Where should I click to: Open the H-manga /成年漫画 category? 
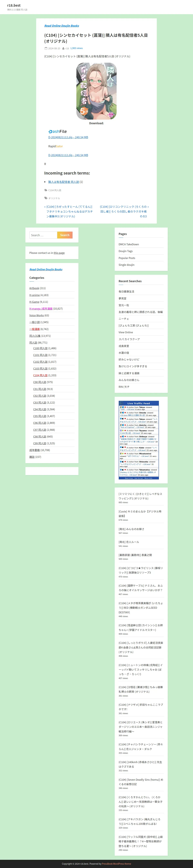click(41, 309)
